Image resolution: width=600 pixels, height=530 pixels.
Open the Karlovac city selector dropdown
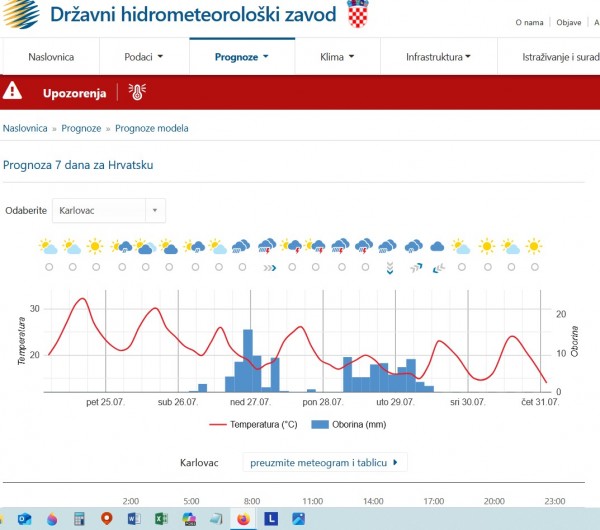click(x=109, y=210)
